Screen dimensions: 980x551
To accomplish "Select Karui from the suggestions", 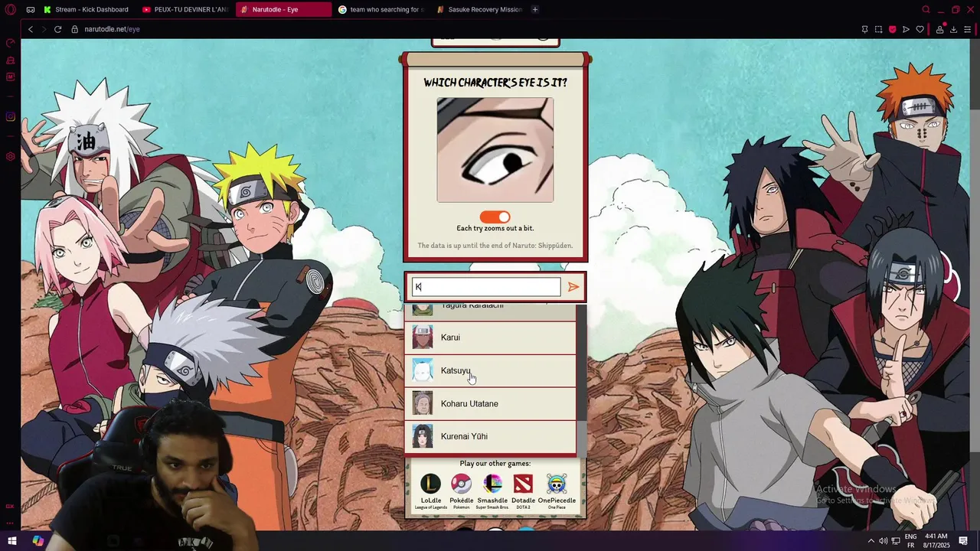I will tap(490, 337).
